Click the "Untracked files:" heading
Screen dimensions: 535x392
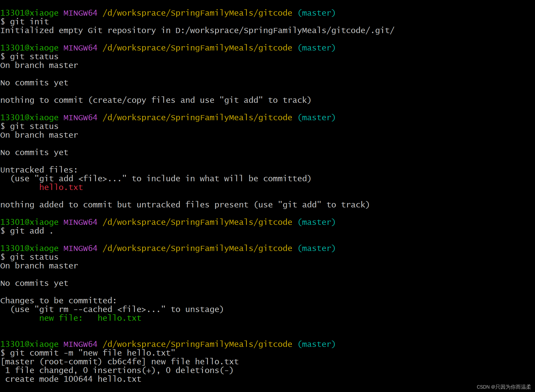(x=39, y=170)
